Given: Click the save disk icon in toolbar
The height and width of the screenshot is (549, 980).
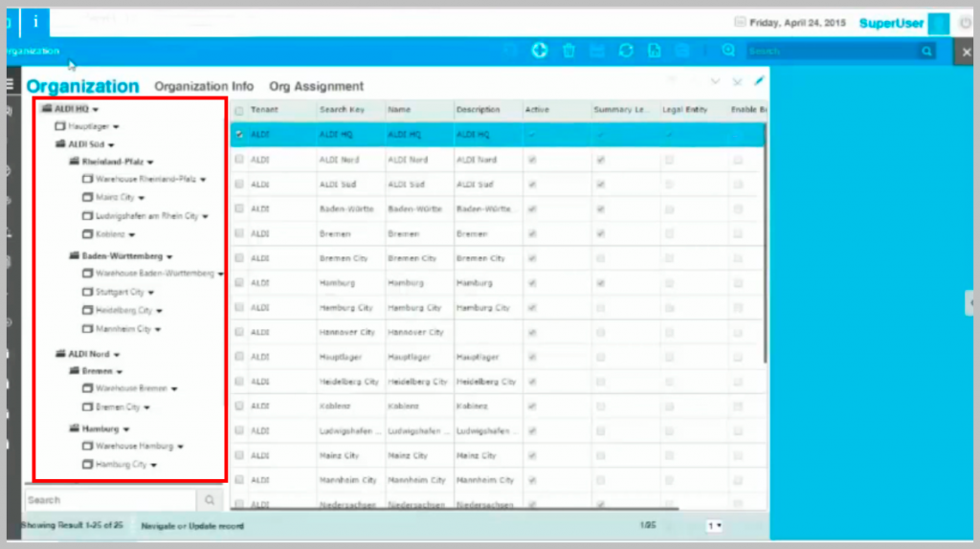Looking at the screenshot, I should (597, 52).
